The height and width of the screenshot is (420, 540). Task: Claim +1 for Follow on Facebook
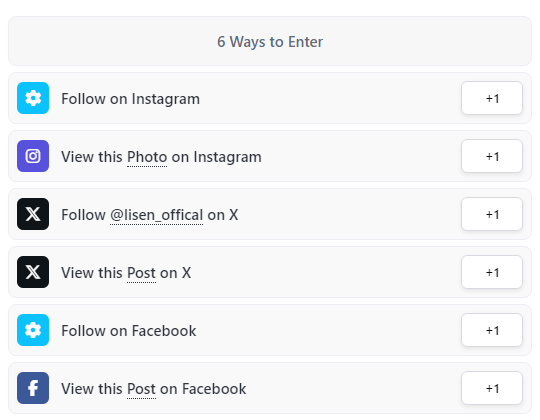[x=492, y=330]
